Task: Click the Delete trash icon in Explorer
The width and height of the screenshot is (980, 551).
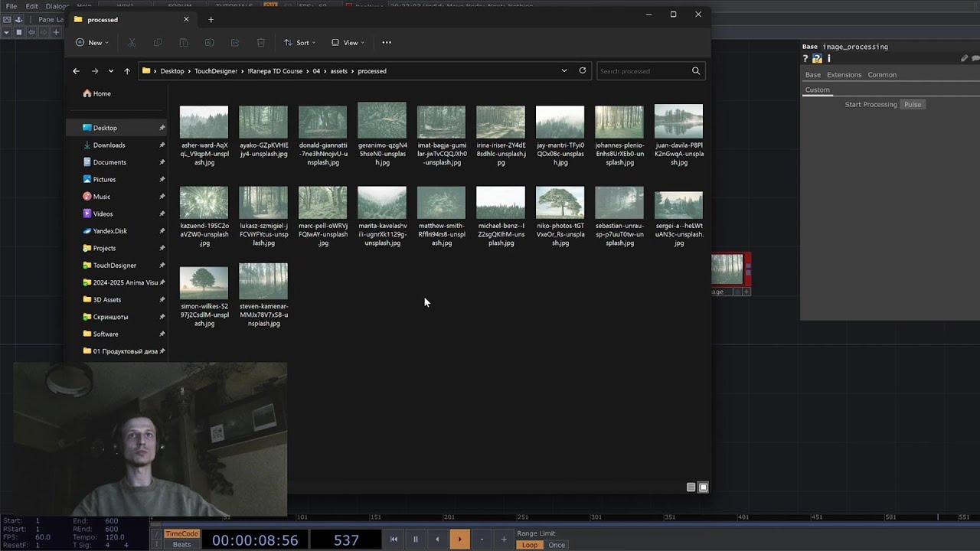Action: click(x=261, y=43)
